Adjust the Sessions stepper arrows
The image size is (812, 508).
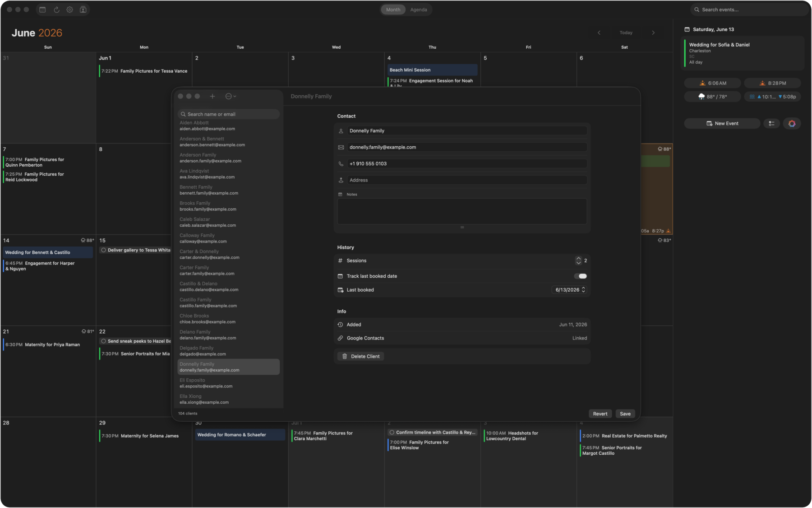(x=578, y=261)
